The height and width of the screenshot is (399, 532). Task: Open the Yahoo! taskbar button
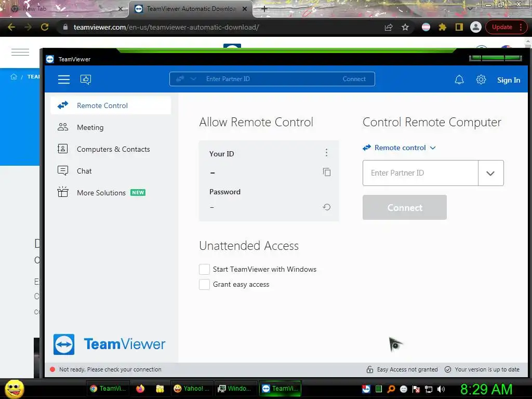[x=191, y=389]
